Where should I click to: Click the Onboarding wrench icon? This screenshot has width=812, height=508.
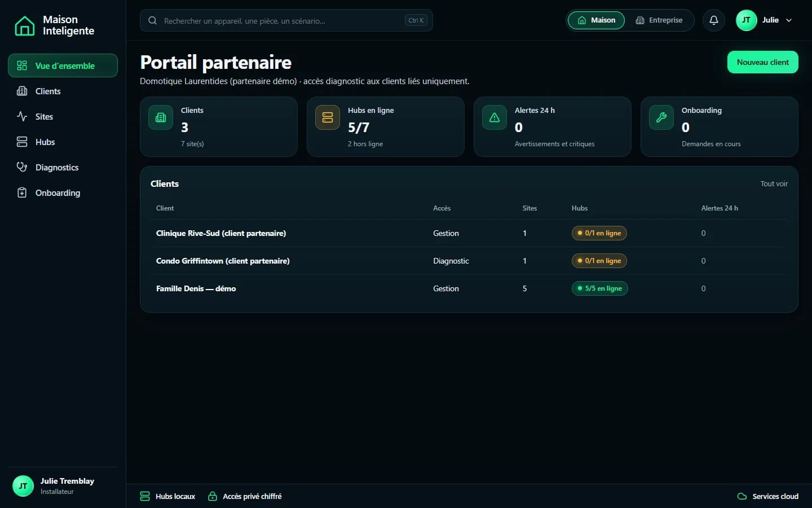point(661,117)
